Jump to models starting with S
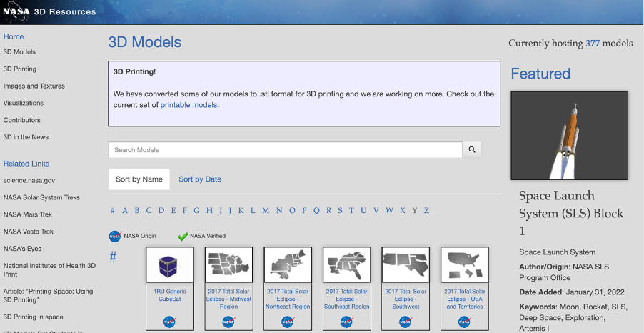644x333 pixels. 340,211
